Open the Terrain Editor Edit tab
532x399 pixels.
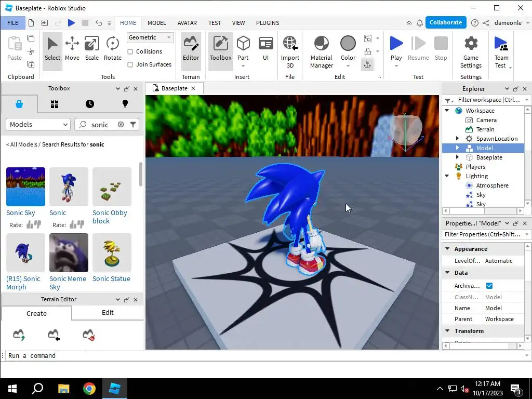(108, 312)
